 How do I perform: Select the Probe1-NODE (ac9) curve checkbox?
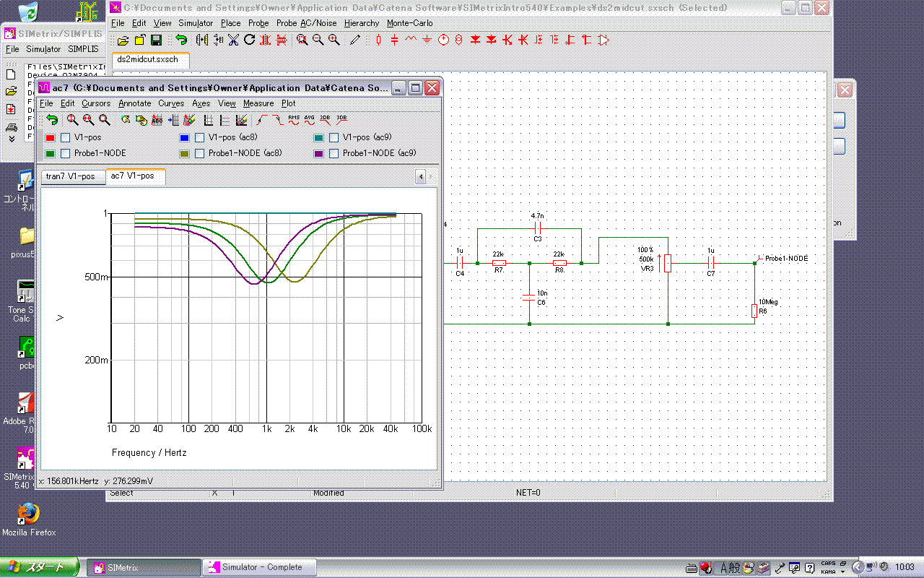click(334, 153)
